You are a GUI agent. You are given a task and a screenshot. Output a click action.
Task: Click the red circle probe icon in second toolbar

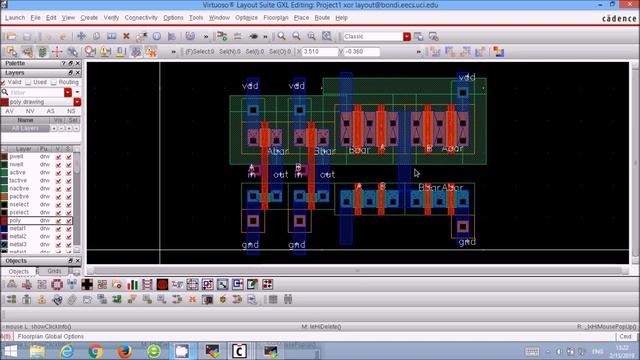pyautogui.click(x=90, y=52)
